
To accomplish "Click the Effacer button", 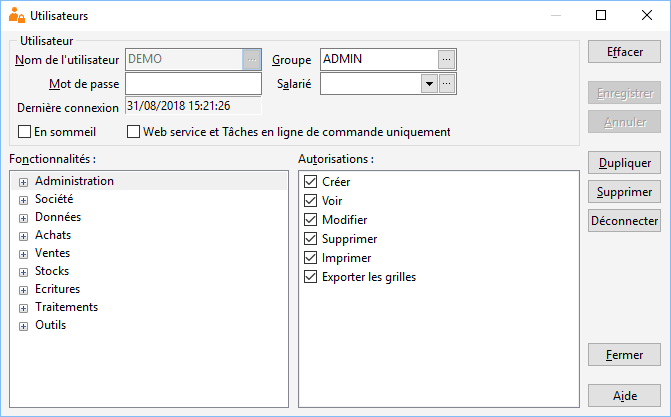I will pos(624,52).
